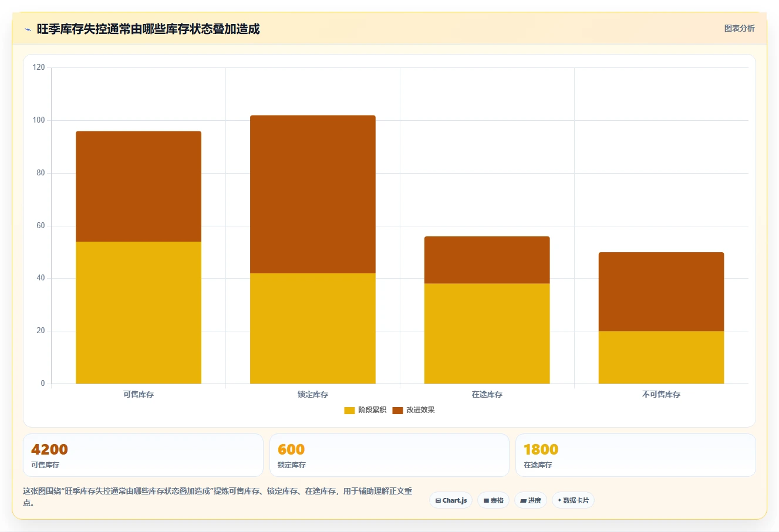Open the 600 锁定库存 data card
779x532 pixels.
(x=389, y=455)
